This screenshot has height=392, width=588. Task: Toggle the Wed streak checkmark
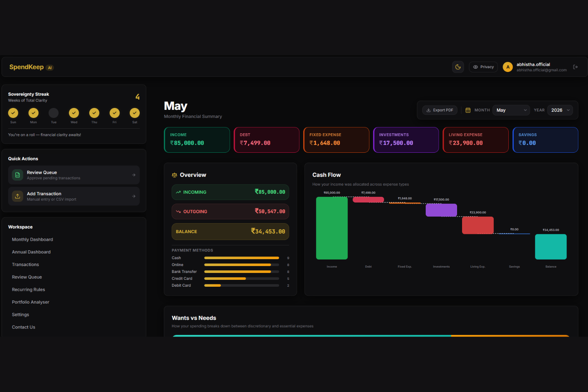74,113
